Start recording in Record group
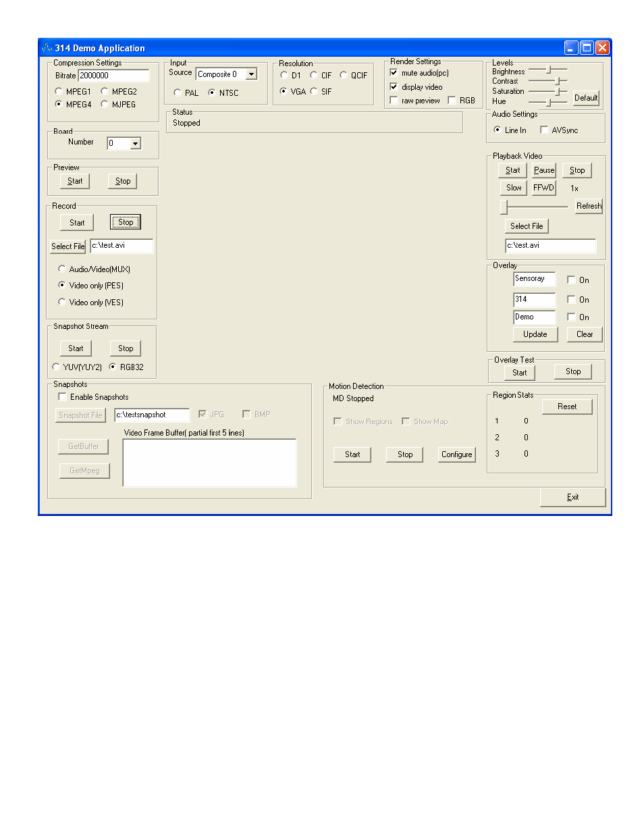Screen dimensions: 644x834 tap(77, 222)
